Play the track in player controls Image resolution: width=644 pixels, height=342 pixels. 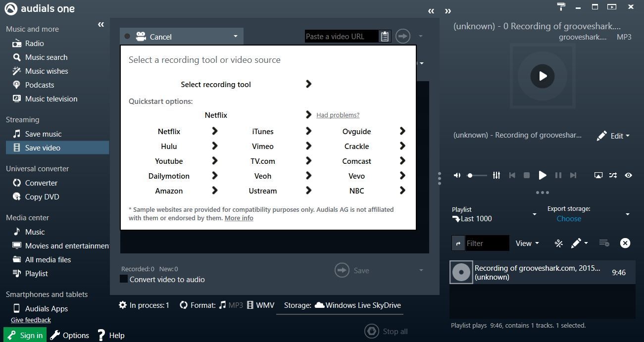[543, 175]
